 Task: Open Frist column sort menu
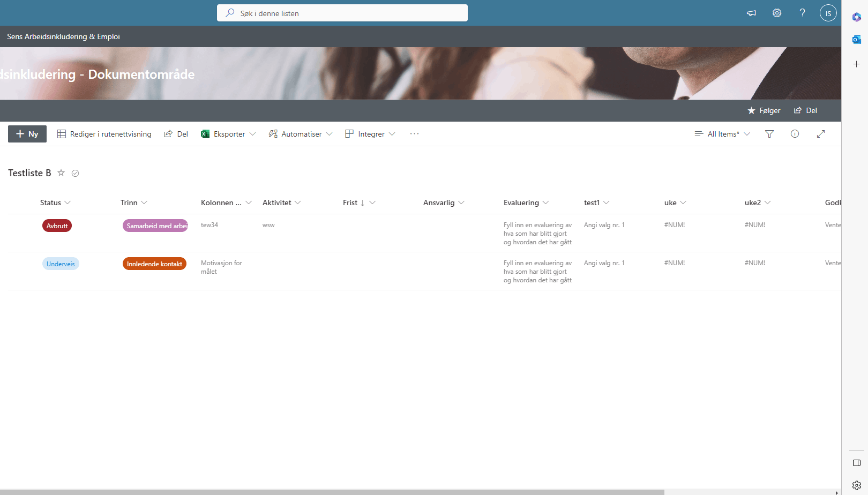(359, 202)
